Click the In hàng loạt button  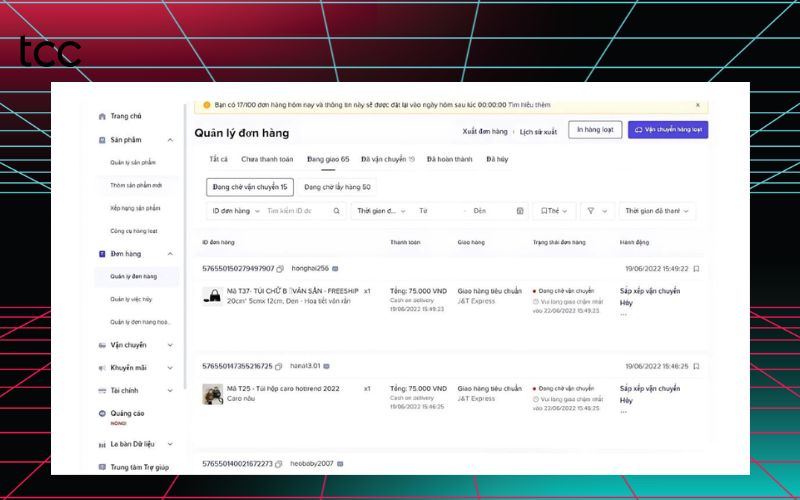pyautogui.click(x=595, y=130)
